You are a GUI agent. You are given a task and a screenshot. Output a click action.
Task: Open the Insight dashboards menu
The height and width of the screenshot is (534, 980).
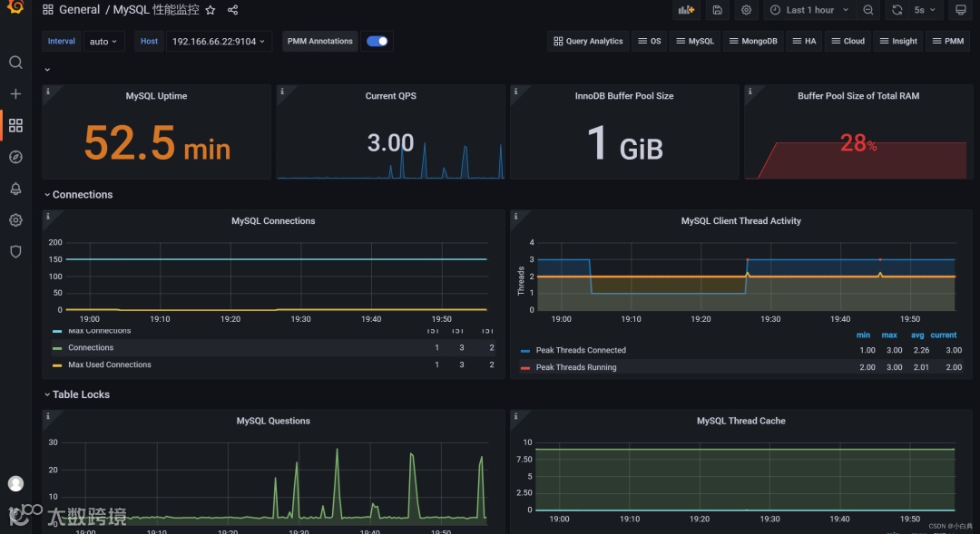coord(898,41)
